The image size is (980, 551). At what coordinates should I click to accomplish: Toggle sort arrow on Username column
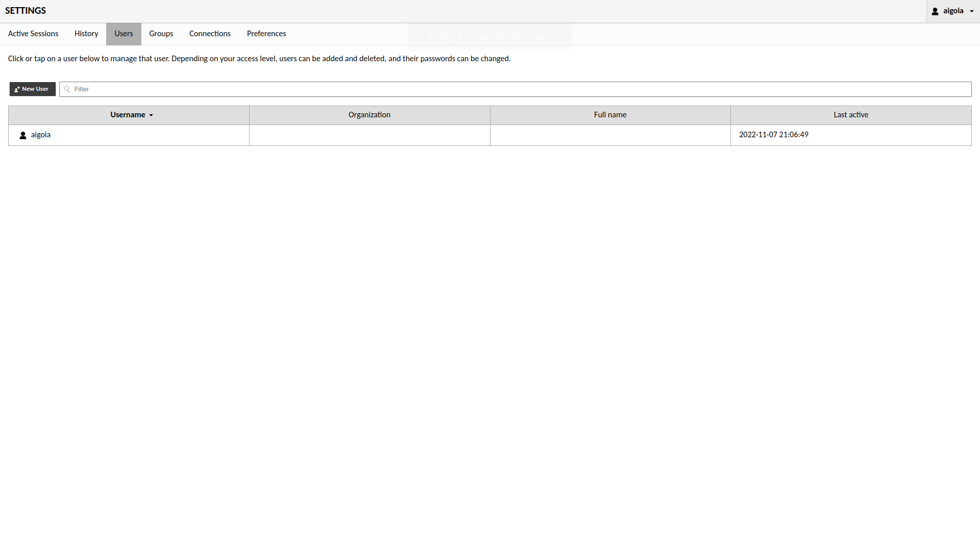[151, 115]
